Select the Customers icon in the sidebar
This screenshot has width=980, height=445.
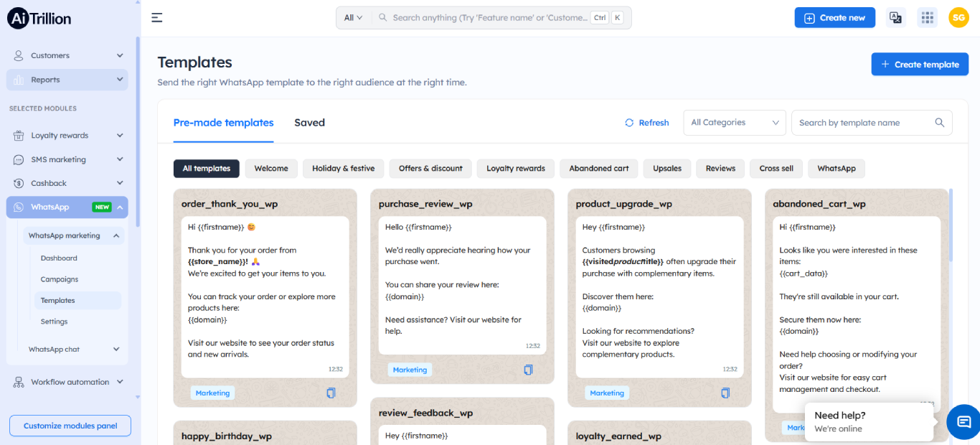17,55
